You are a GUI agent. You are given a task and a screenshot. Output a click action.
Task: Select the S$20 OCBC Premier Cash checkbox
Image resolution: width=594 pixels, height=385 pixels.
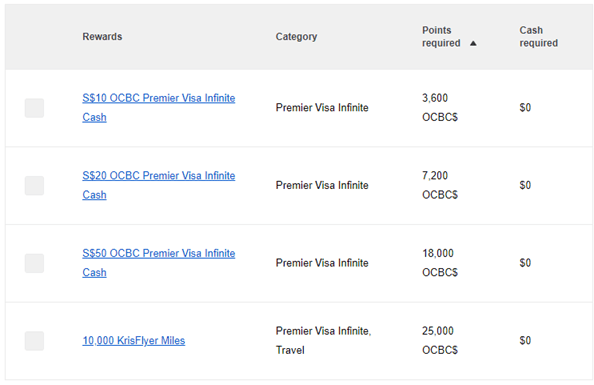(x=34, y=186)
